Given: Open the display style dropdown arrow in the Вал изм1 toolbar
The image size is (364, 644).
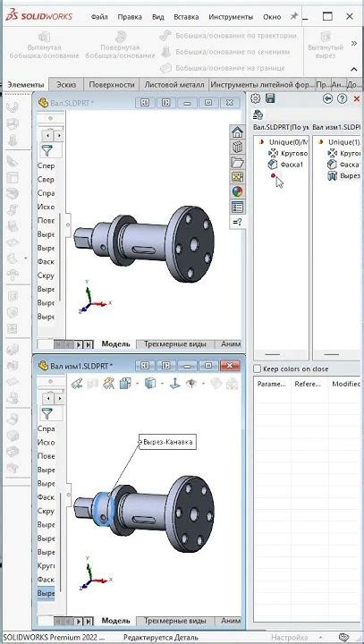Looking at the screenshot, I should [x=162, y=384].
